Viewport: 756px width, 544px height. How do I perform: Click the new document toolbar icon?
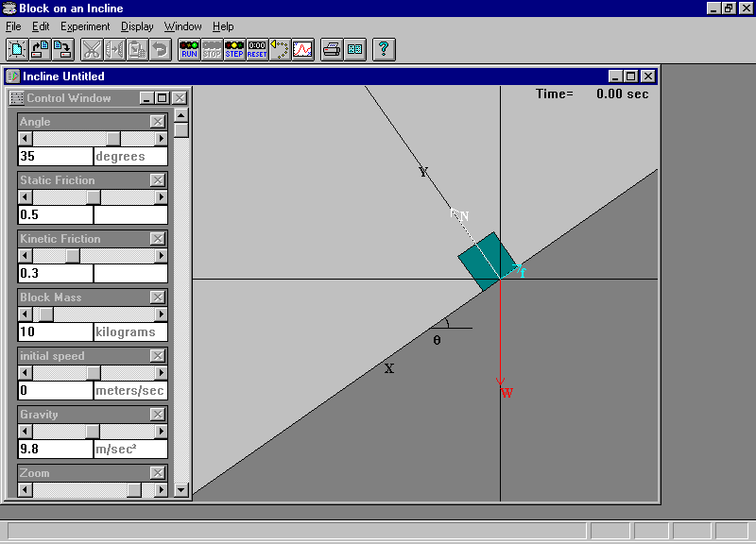(x=16, y=49)
